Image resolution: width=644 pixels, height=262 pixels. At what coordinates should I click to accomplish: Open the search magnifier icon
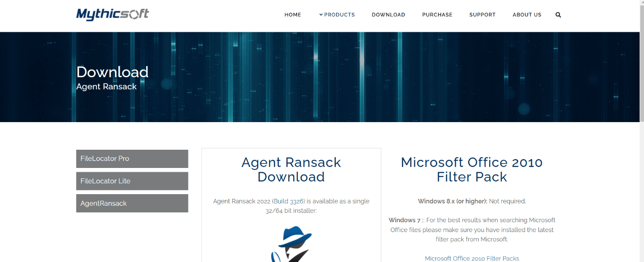pos(558,15)
